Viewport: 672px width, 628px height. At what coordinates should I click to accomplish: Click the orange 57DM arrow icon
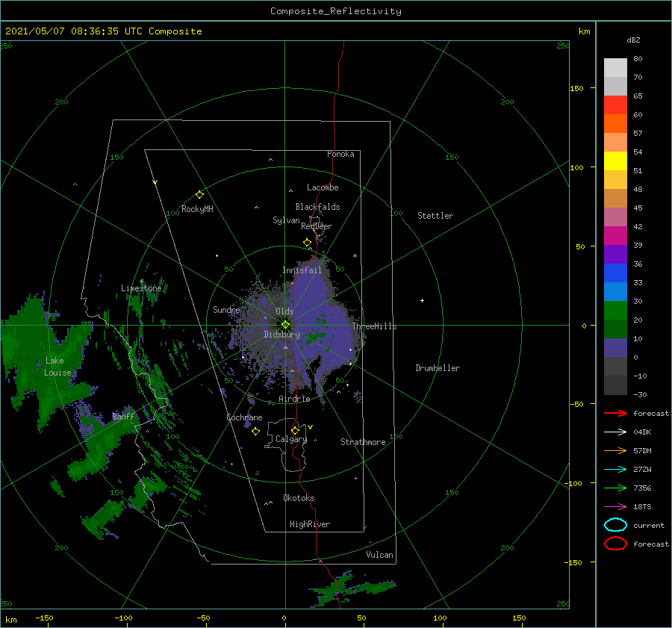click(615, 450)
